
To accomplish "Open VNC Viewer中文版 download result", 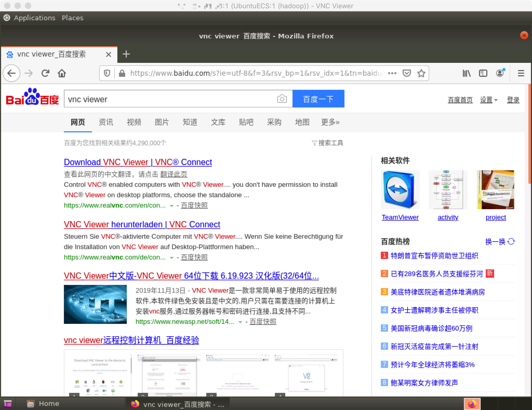I will [191, 276].
